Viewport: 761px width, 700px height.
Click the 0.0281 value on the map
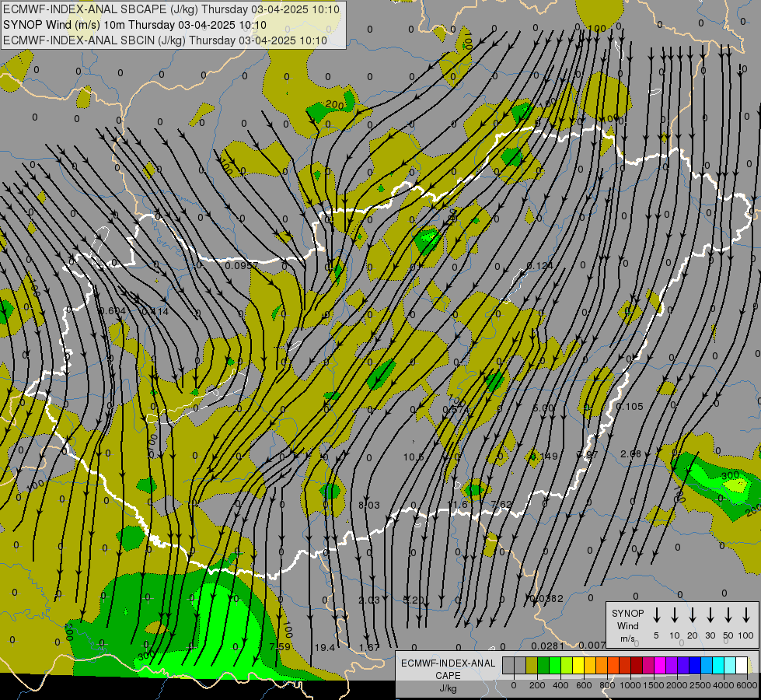click(547, 646)
